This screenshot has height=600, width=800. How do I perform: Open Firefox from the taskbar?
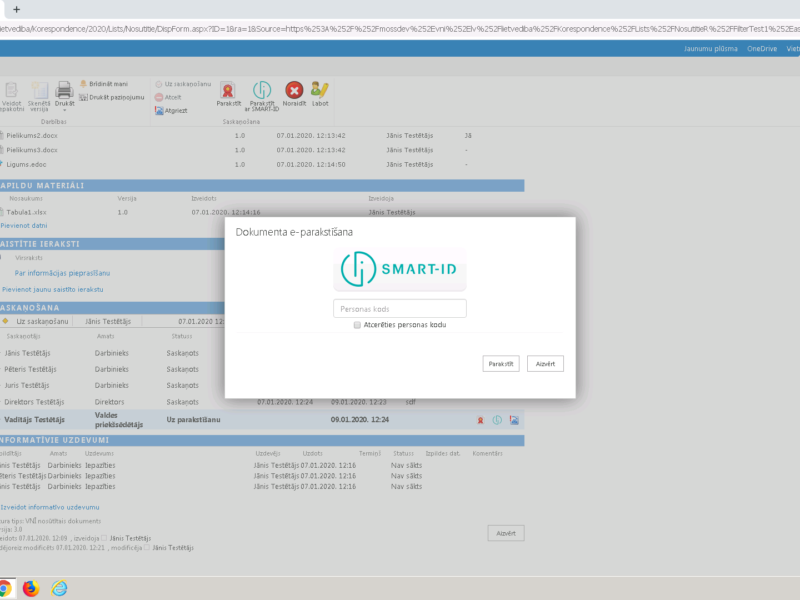tap(31, 588)
